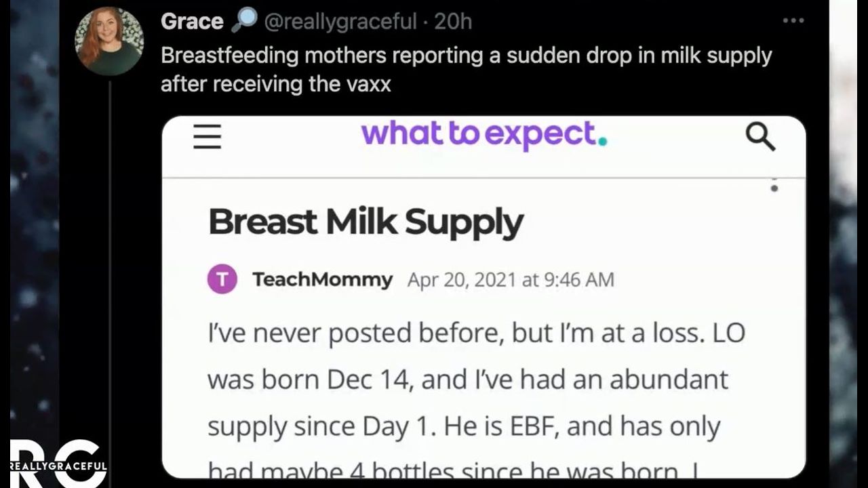
Task: Click the purple T avatar of TeachMommy
Action: [x=222, y=279]
